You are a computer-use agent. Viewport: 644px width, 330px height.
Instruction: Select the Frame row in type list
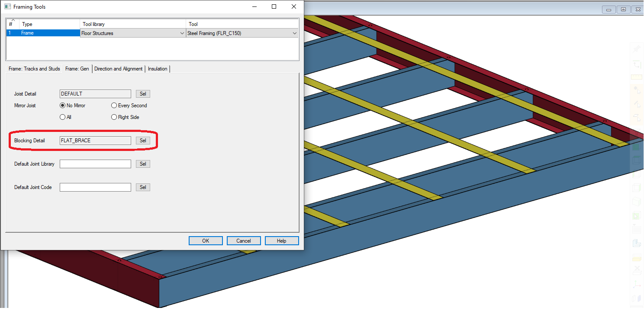click(43, 33)
